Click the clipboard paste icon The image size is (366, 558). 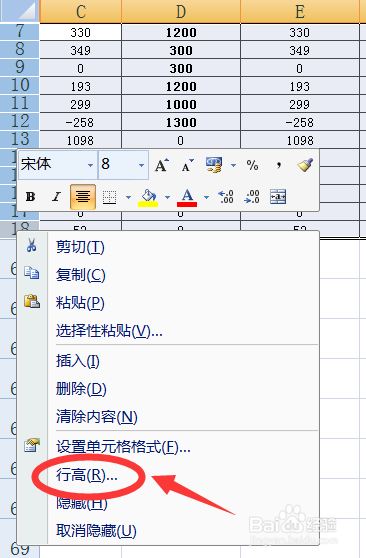coord(32,301)
